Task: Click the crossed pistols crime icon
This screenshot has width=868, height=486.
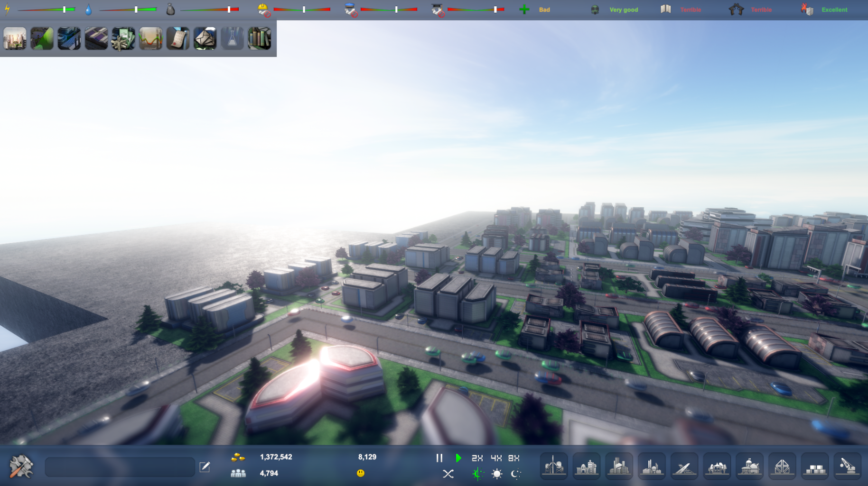Action: coord(736,9)
